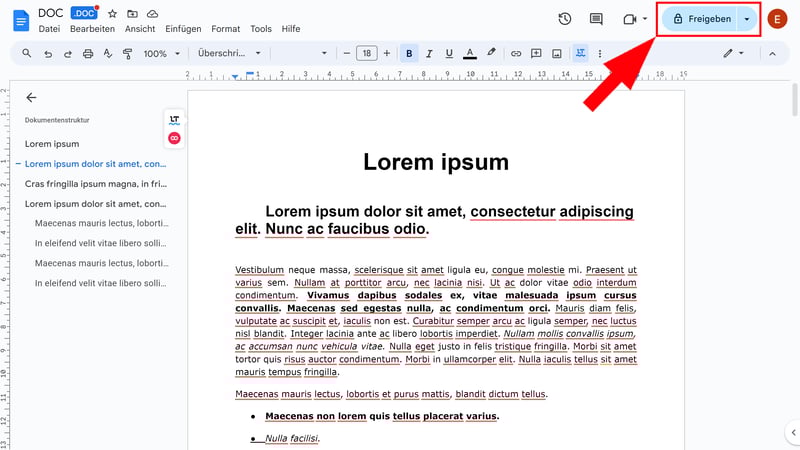Open the zoom 100% dropdown
Screen dimensions: 800x450
[160, 53]
